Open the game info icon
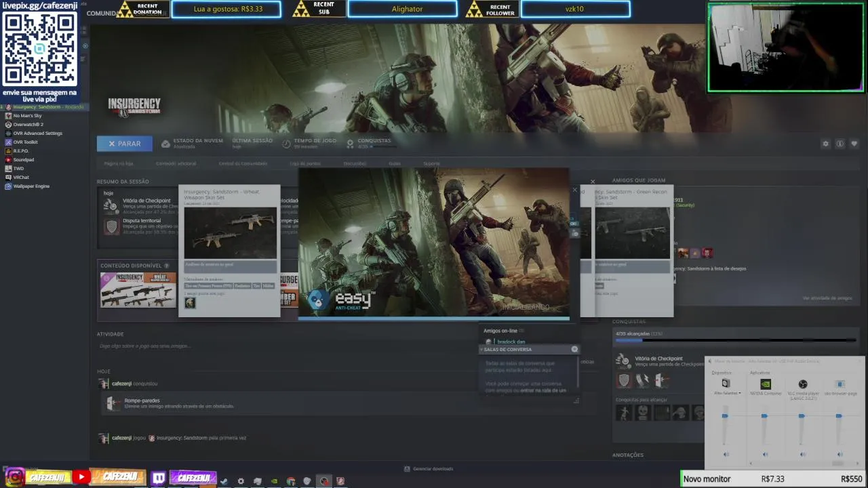The width and height of the screenshot is (868, 488). tap(840, 144)
